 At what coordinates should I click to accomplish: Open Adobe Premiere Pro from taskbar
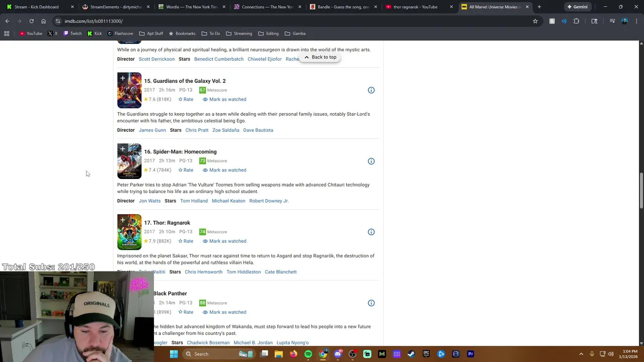coord(470,354)
